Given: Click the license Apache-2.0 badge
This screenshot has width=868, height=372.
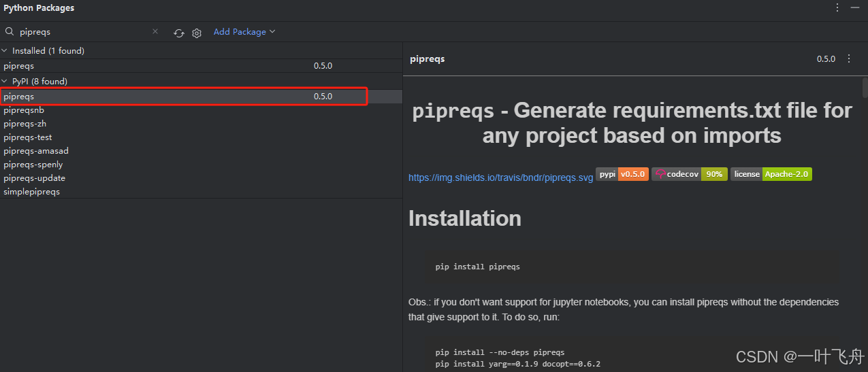Looking at the screenshot, I should 771,174.
